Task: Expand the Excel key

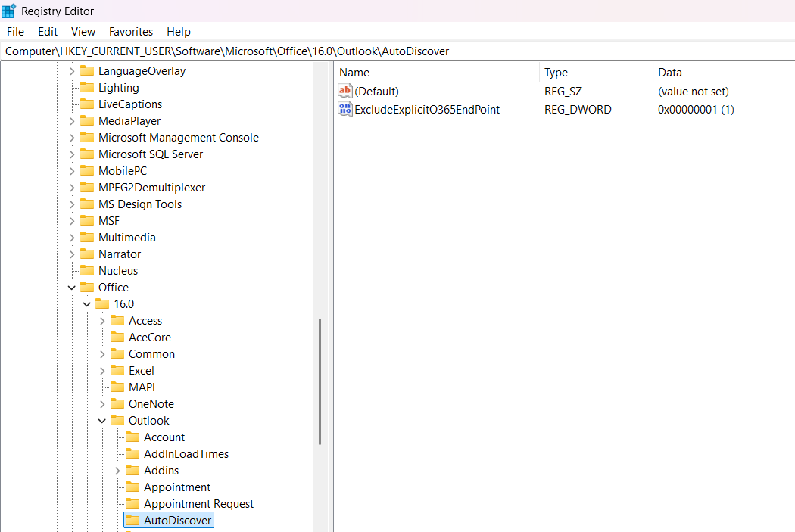Action: [x=102, y=371]
